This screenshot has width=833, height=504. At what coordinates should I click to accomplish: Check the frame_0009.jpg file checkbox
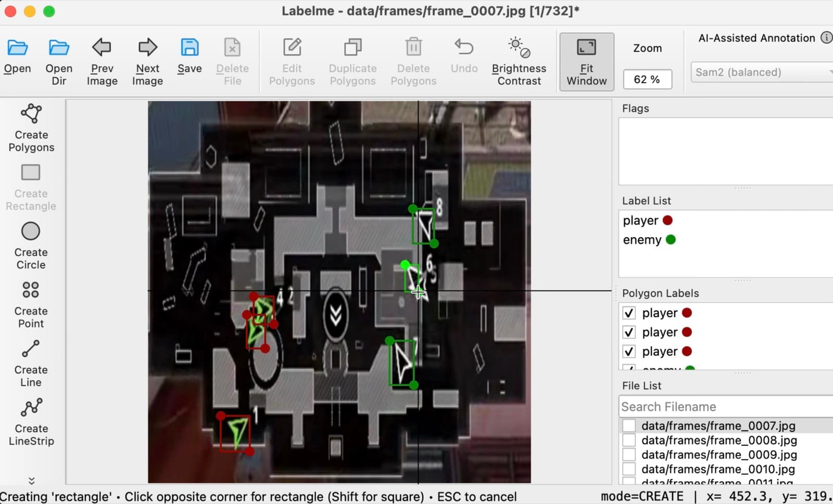click(629, 455)
